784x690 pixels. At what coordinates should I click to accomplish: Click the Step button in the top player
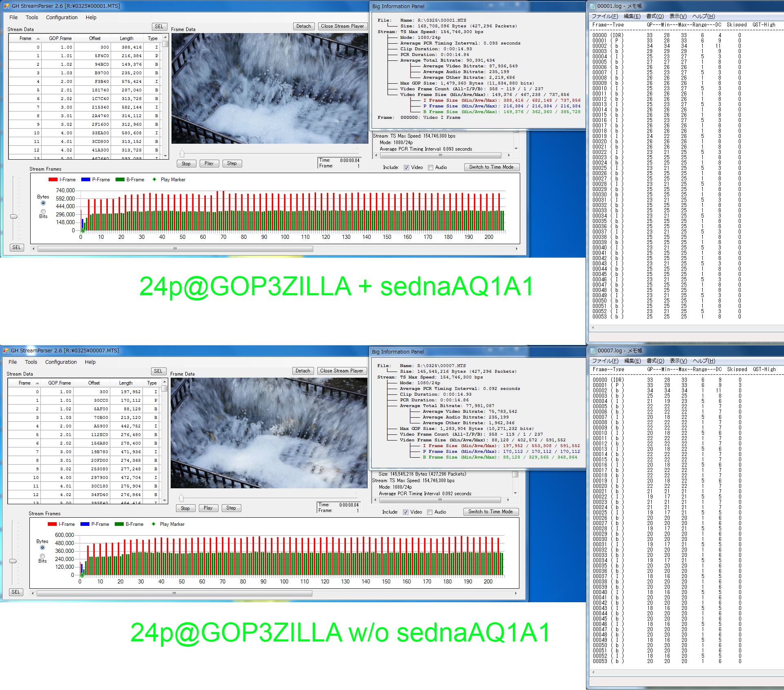(x=232, y=163)
